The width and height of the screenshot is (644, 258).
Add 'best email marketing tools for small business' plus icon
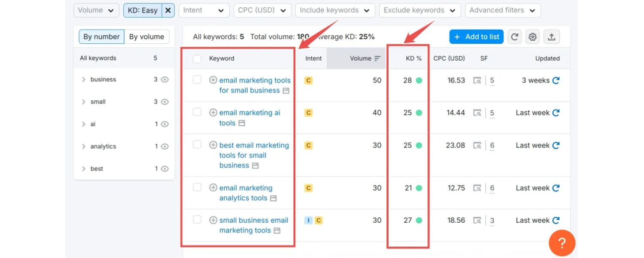point(213,145)
